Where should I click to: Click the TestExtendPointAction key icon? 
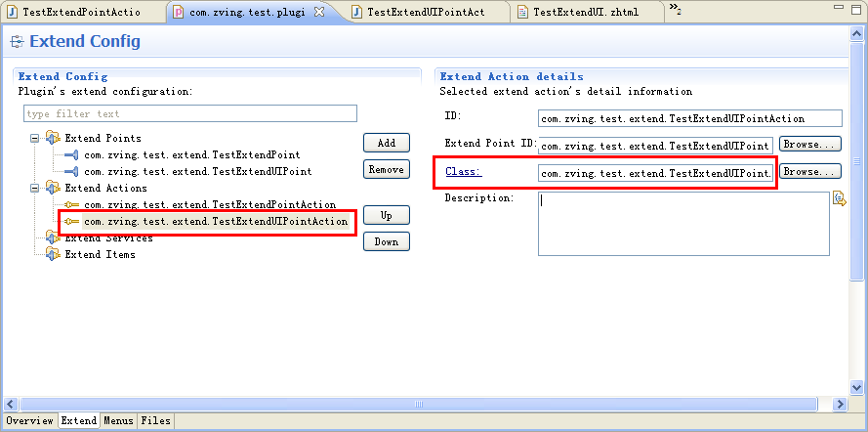[71, 204]
